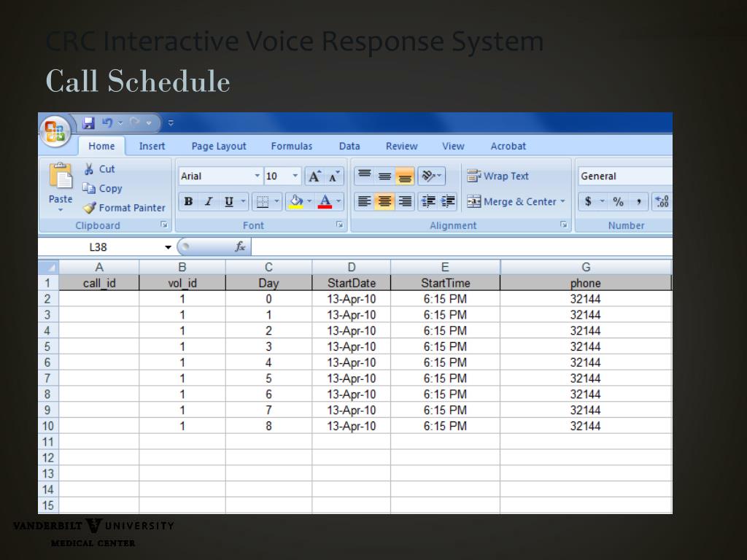Save the workbook from Quick Access toolbar
Screen dimensions: 747x560
(88, 122)
